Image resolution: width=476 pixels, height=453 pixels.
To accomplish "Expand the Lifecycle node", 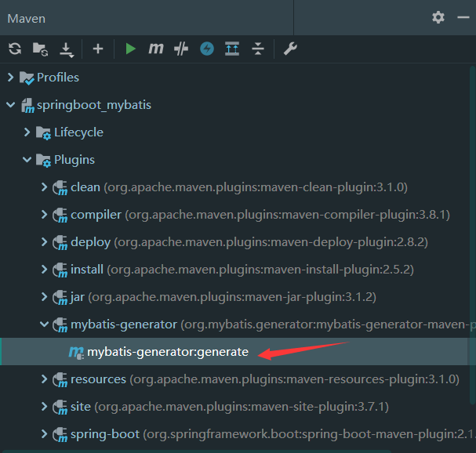I will click(27, 132).
